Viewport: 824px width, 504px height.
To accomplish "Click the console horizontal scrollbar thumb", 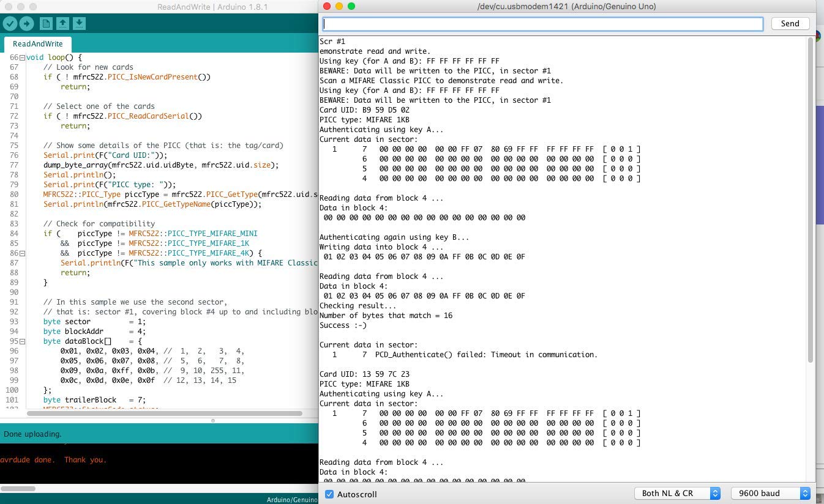I will click(18, 488).
